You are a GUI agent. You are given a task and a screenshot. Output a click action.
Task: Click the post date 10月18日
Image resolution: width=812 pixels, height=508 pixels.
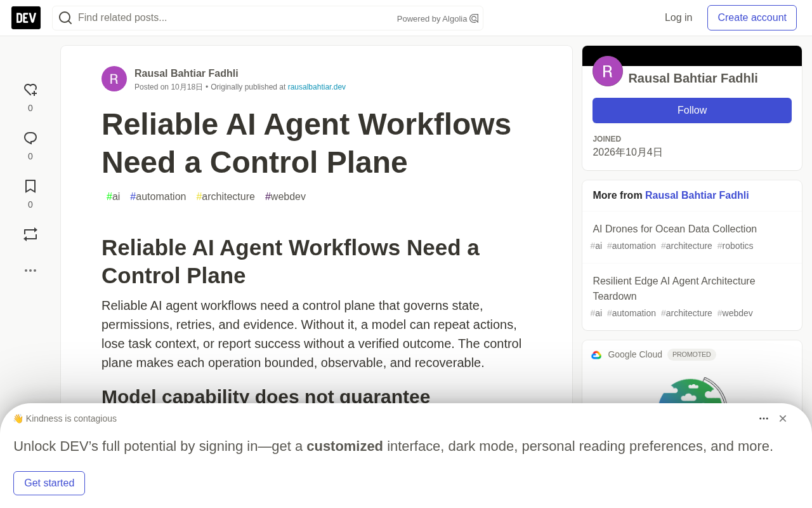187,87
